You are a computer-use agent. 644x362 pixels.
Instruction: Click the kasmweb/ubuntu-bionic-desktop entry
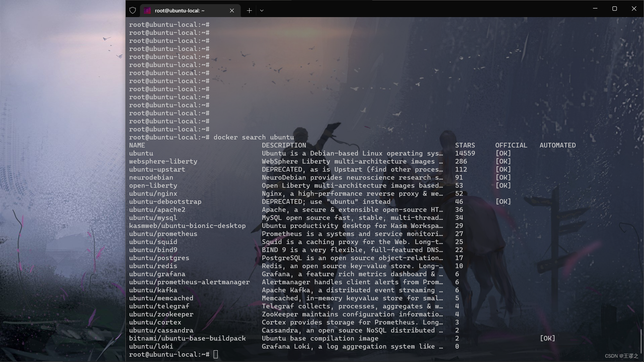click(187, 226)
